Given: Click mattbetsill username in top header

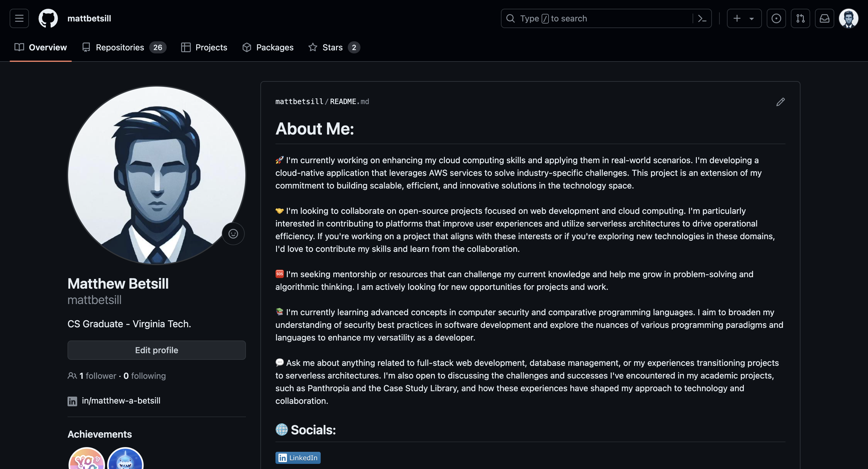Looking at the screenshot, I should click(89, 18).
